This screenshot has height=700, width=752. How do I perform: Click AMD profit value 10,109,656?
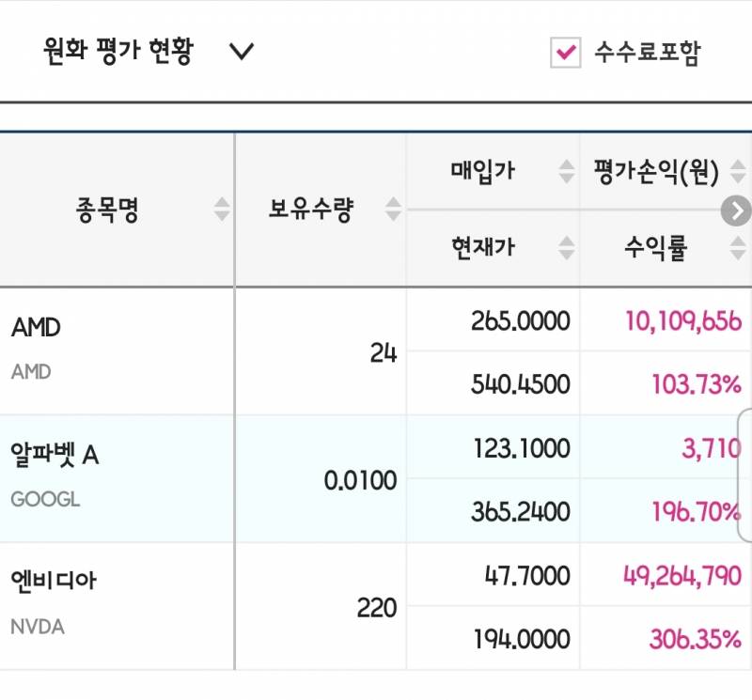coord(683,321)
